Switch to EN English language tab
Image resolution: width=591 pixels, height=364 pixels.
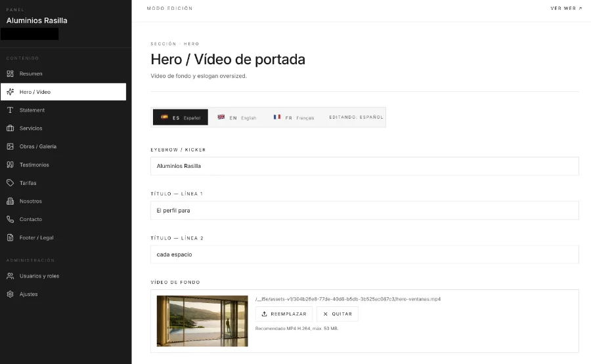(x=236, y=117)
